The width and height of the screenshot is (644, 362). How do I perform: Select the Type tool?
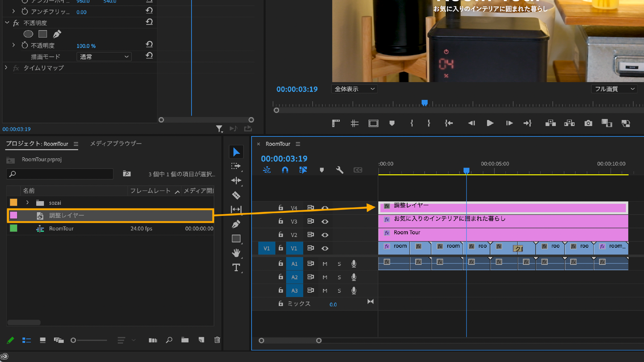[x=236, y=267]
